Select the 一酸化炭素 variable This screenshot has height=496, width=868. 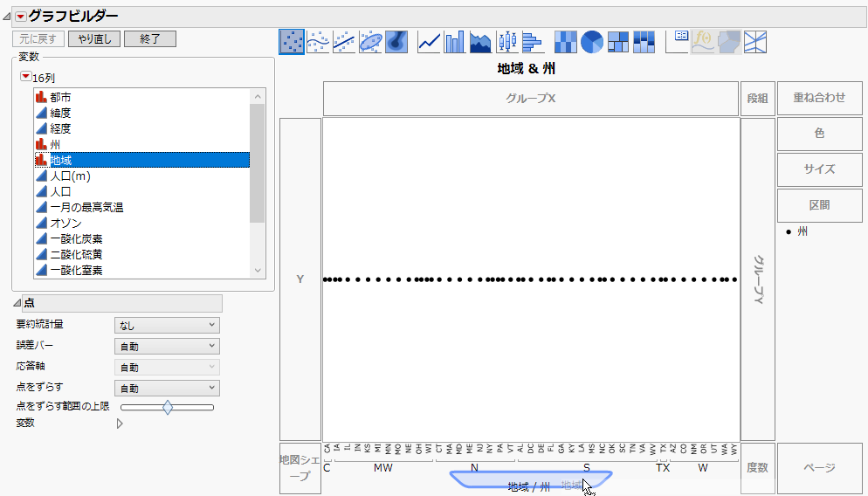tap(76, 239)
